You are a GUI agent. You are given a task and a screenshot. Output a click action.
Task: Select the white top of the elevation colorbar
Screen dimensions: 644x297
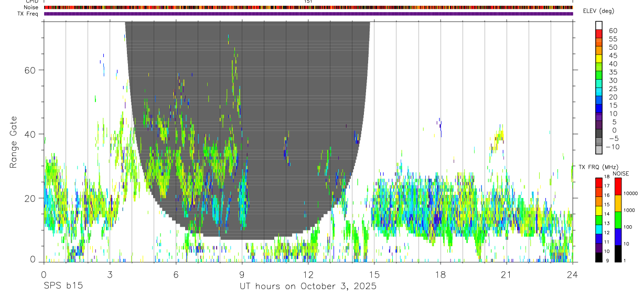(x=599, y=25)
